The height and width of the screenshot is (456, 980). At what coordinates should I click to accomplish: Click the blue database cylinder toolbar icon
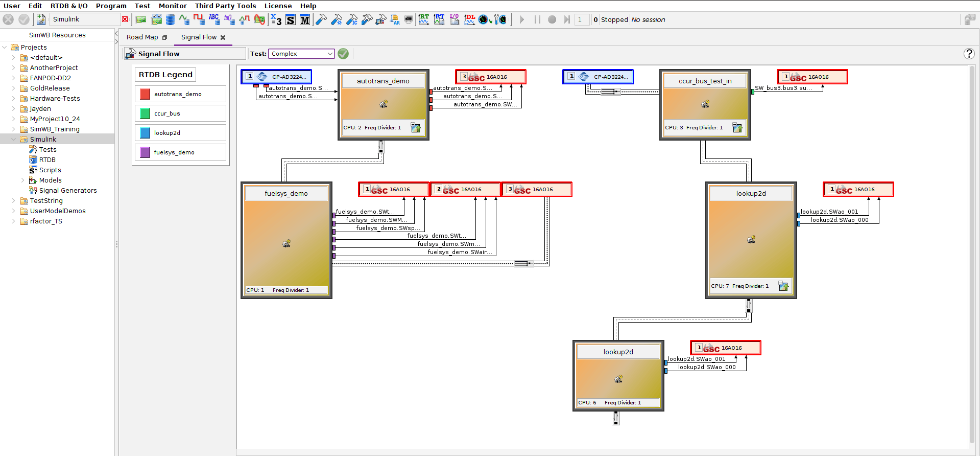pyautogui.click(x=170, y=19)
